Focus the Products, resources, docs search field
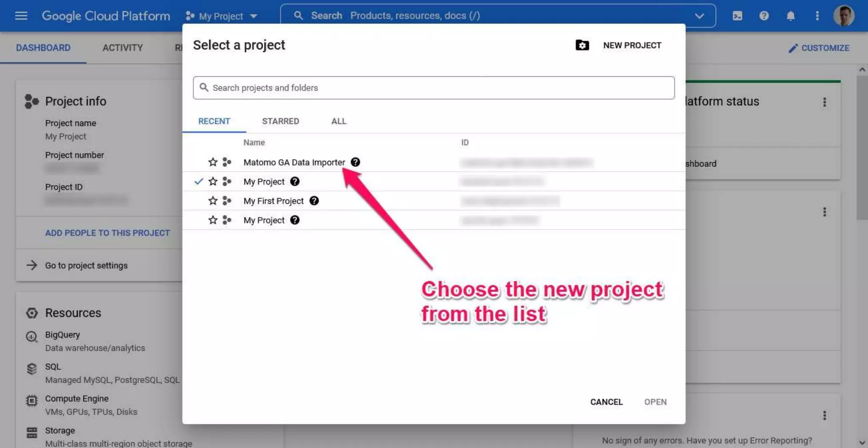Viewport: 868px width, 448px height. tap(498, 16)
